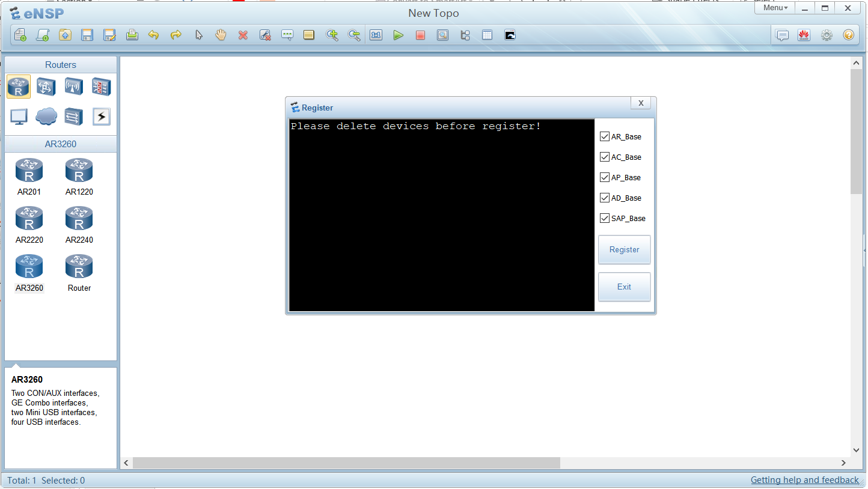The image size is (868, 489).
Task: Open the Menu dropdown
Action: point(775,8)
